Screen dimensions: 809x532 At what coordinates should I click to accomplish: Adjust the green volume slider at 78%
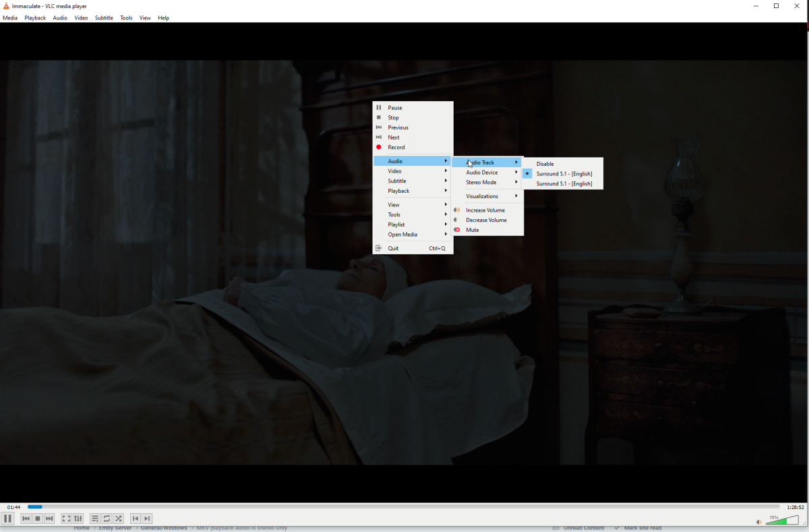[782, 520]
